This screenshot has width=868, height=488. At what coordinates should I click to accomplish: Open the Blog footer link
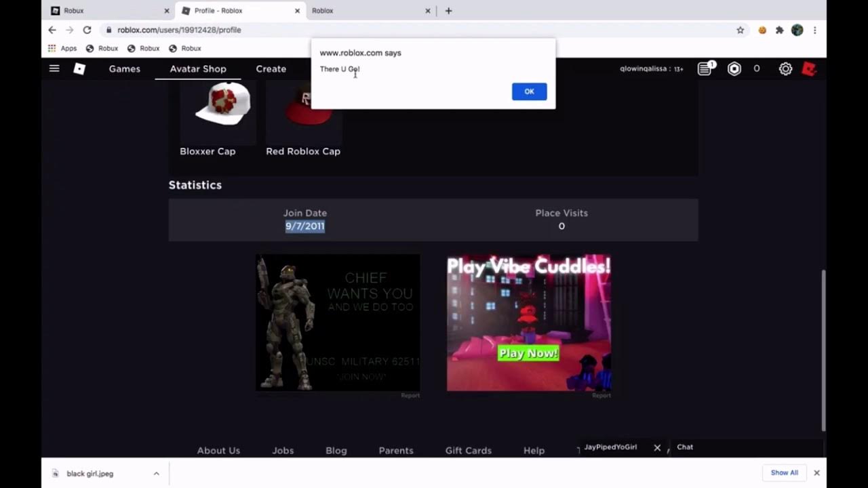point(336,451)
